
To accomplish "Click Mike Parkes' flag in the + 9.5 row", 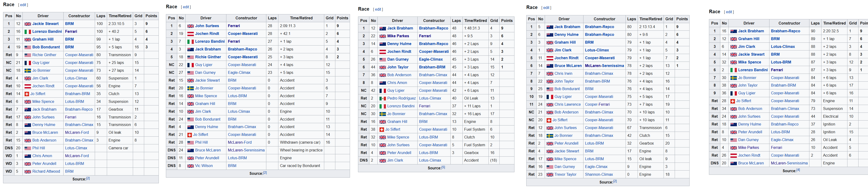I will point(382,36).
